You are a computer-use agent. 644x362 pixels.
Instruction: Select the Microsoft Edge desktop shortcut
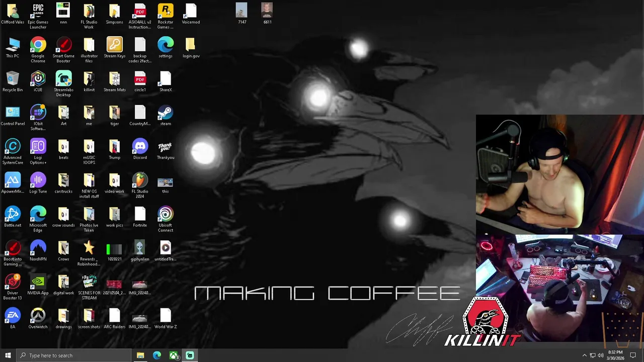(38, 219)
